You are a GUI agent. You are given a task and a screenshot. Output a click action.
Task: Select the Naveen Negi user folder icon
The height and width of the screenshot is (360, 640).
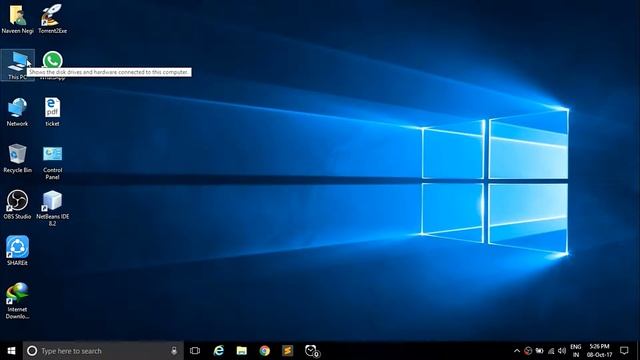(18, 19)
